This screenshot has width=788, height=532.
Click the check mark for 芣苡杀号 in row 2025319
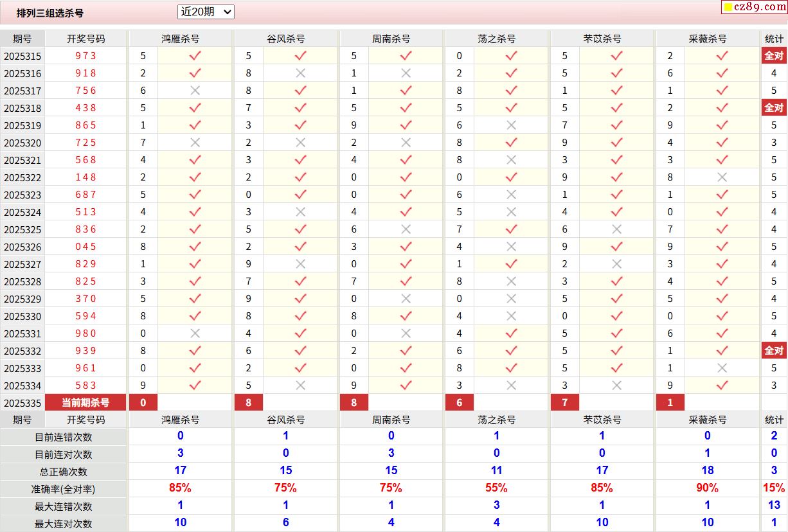[x=616, y=125]
